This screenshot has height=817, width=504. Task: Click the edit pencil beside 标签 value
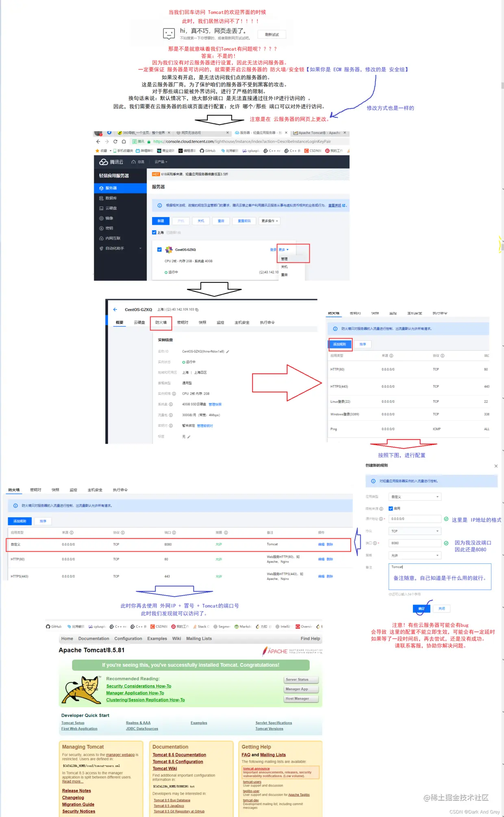[x=189, y=437]
